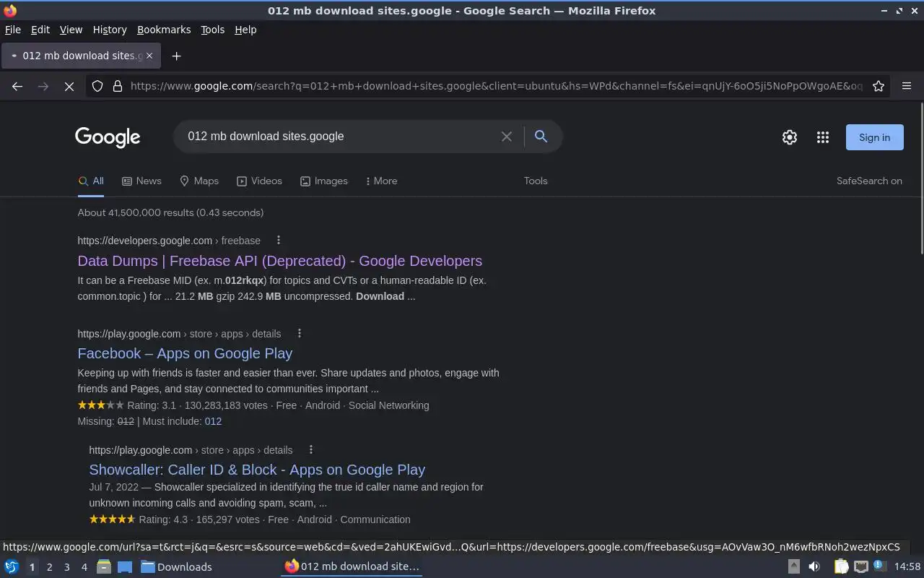Open Google quick settings gear

(x=790, y=137)
